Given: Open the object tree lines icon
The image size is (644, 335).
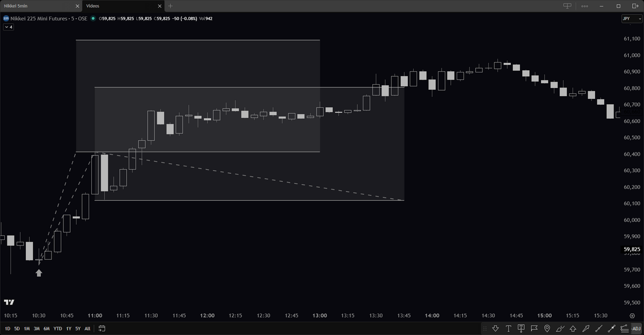Looking at the screenshot, I should 625,328.
